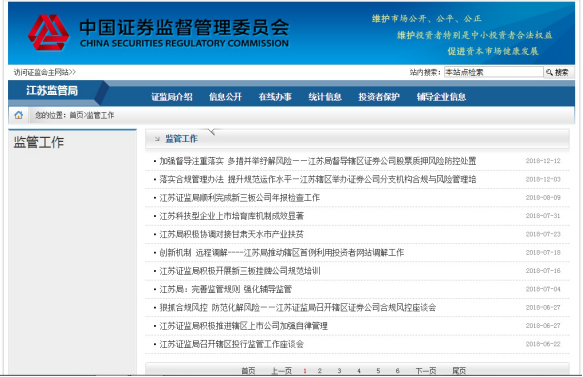This screenshot has width=583, height=377.
Task: Open the 辅导企业信息 menu item
Action: tap(441, 97)
